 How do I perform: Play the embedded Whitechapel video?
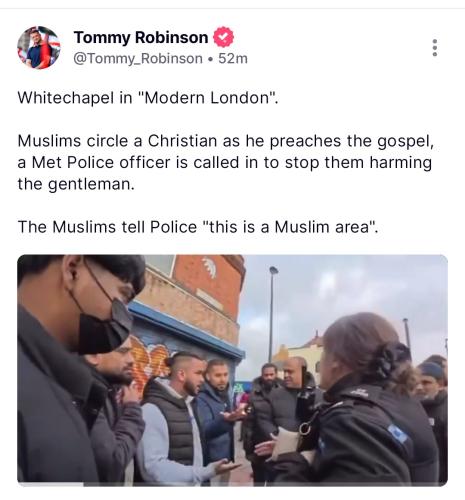232,370
